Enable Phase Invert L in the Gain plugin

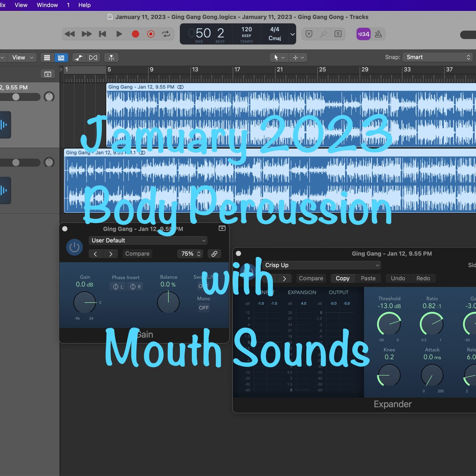(117, 287)
